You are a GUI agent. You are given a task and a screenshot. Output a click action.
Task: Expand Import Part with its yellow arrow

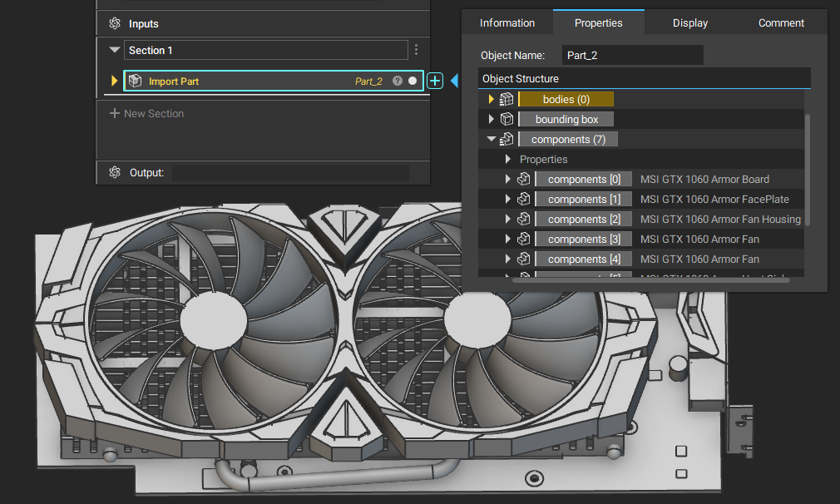114,81
